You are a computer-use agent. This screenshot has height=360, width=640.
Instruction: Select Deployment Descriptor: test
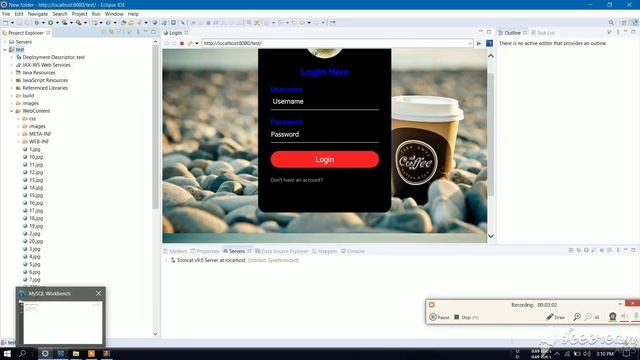(x=50, y=58)
